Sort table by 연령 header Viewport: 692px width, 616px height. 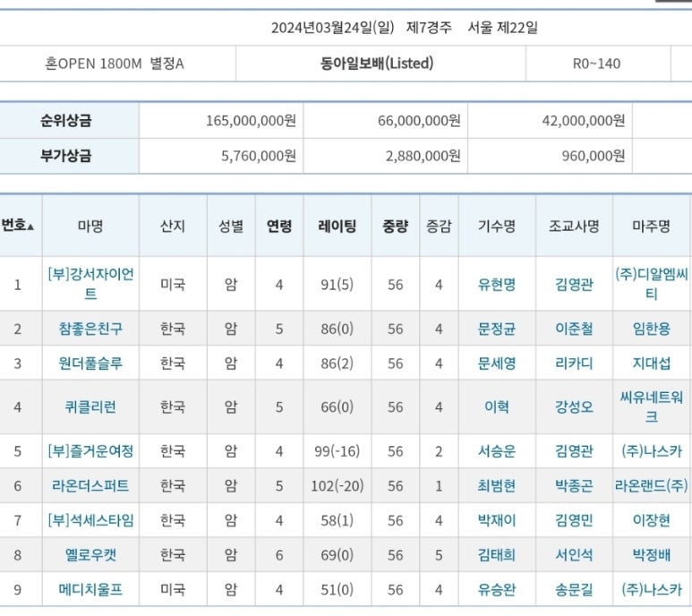[279, 226]
